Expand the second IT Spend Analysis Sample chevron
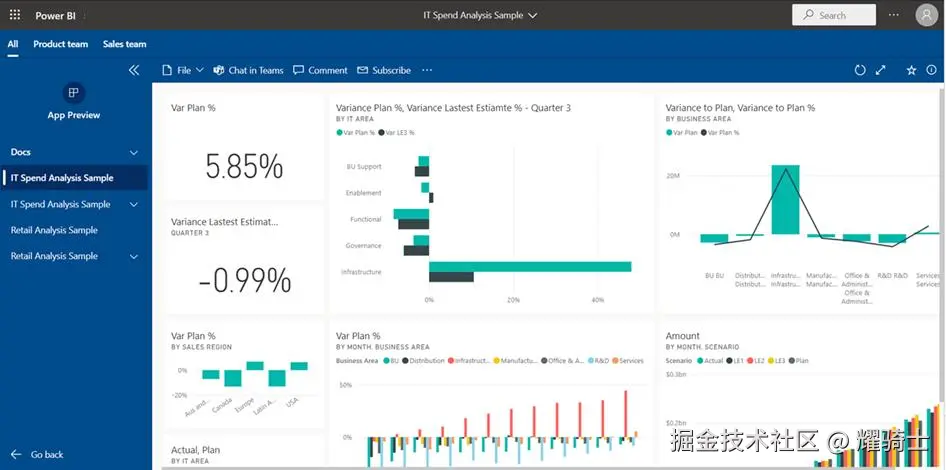Image resolution: width=946 pixels, height=470 pixels. click(x=134, y=205)
